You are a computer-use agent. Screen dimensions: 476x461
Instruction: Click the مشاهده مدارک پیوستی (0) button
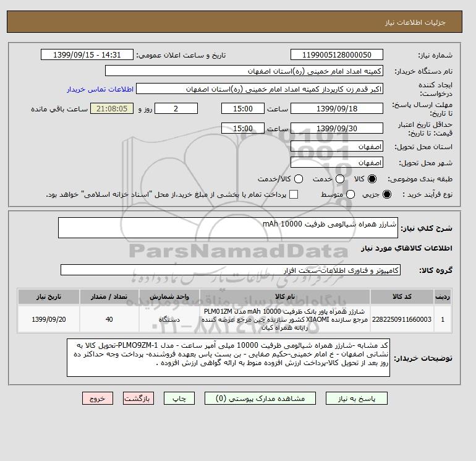point(260,399)
